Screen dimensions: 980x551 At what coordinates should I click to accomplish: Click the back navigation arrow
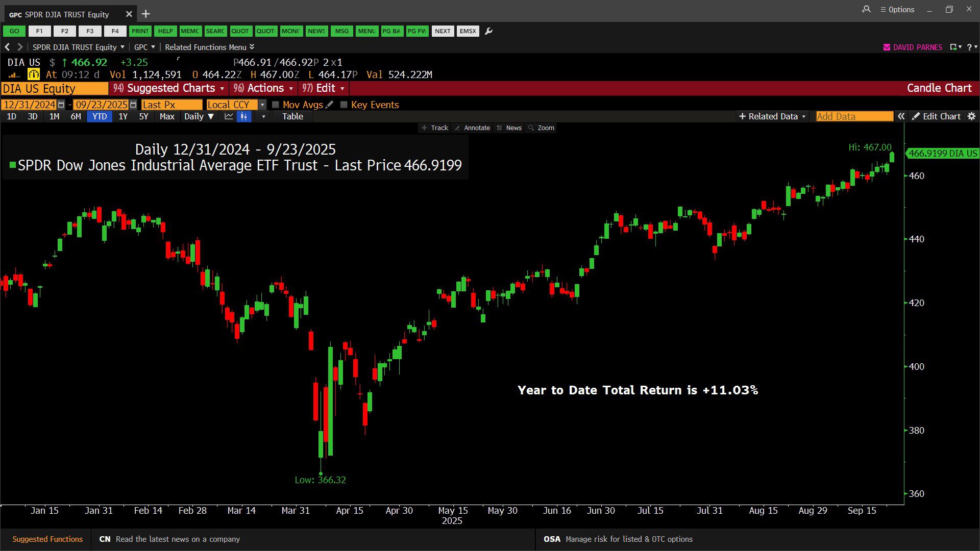click(x=7, y=47)
